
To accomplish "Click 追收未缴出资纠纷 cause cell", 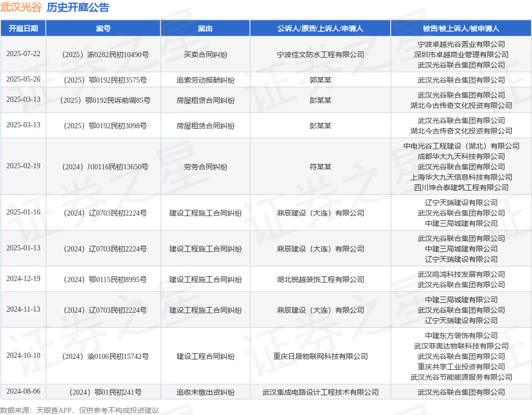I will pyautogui.click(x=205, y=393).
